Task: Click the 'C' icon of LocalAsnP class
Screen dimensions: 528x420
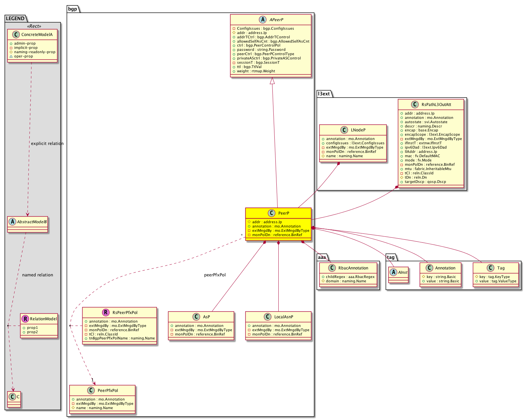Action: [268, 317]
